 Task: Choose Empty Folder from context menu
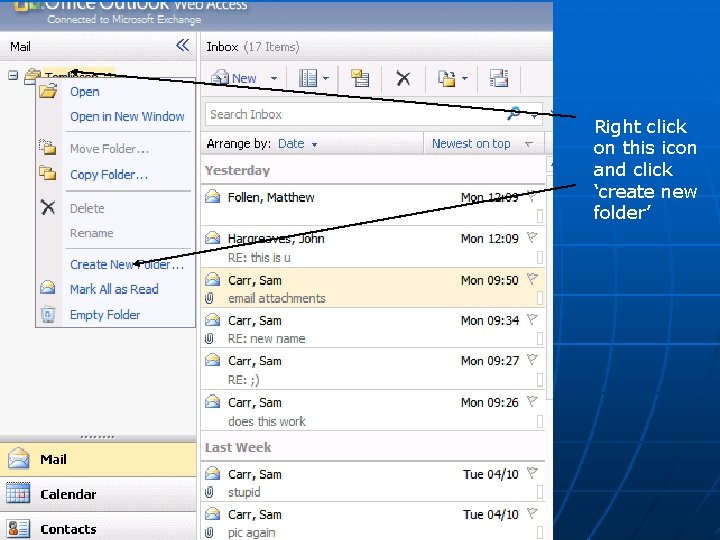tap(105, 315)
